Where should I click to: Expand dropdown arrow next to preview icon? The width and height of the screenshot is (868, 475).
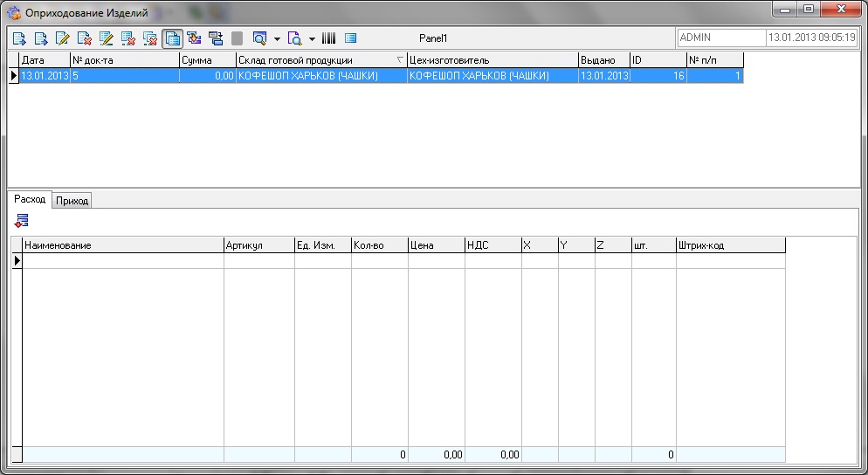tap(312, 39)
